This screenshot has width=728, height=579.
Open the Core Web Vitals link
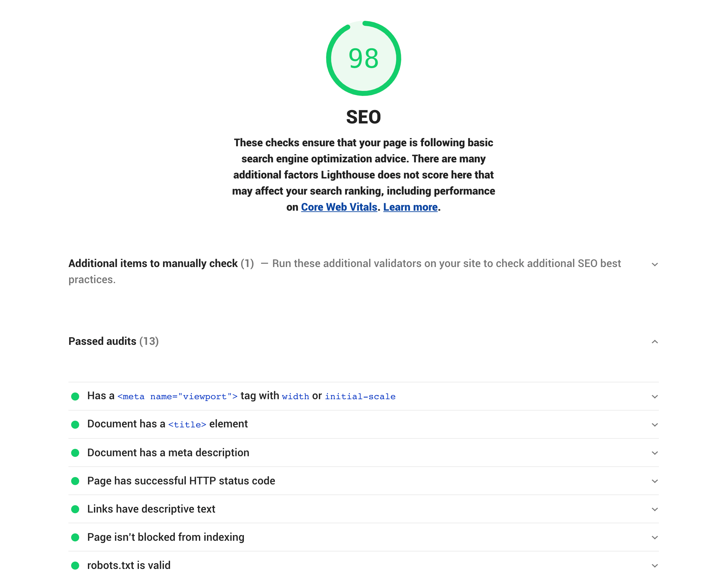pos(339,207)
